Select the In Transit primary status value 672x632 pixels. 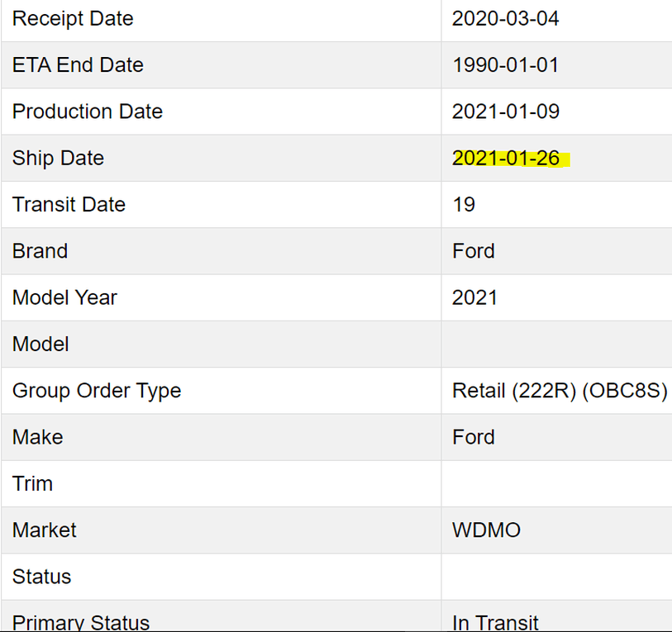coord(495,622)
